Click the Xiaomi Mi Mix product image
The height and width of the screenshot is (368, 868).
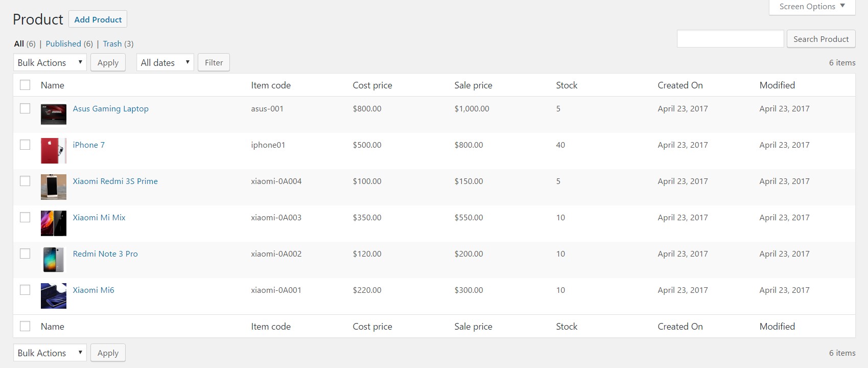click(x=54, y=223)
